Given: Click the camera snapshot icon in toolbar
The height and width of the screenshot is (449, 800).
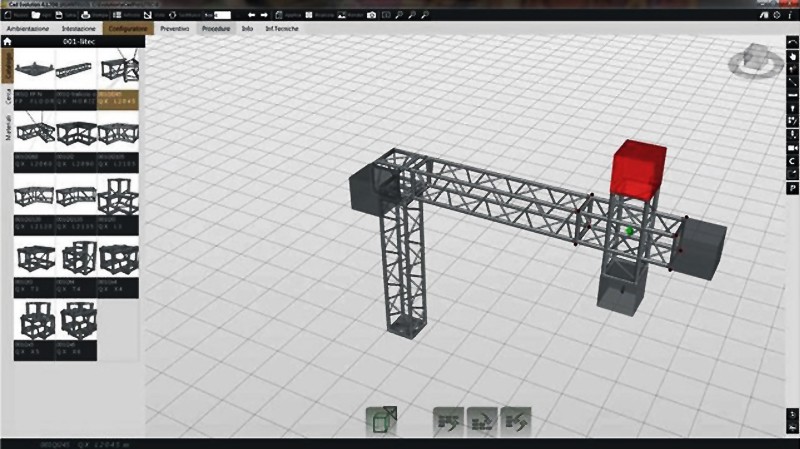Looking at the screenshot, I should pos(372,15).
